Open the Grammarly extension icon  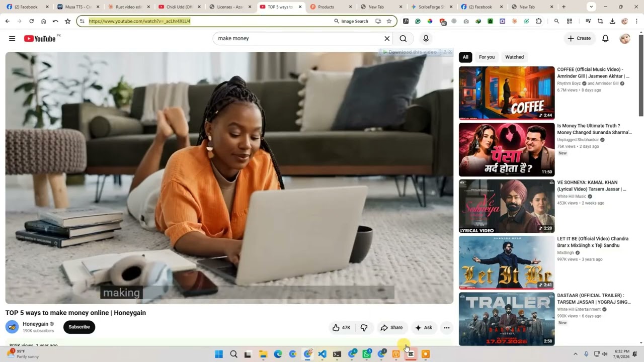click(418, 21)
